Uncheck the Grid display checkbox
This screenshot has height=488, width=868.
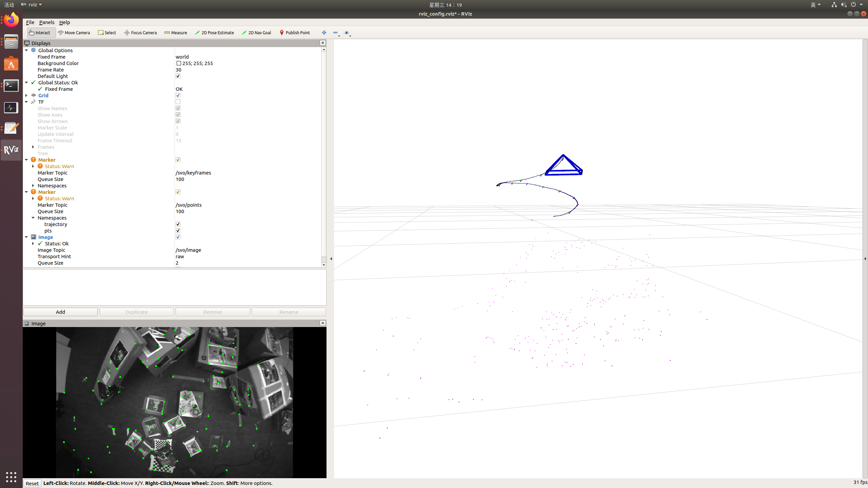(x=178, y=96)
